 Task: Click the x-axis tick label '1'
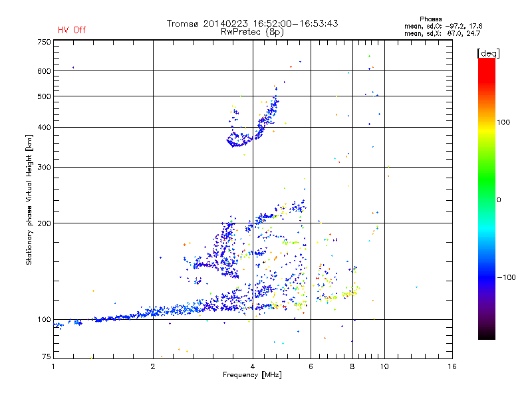pyautogui.click(x=53, y=366)
